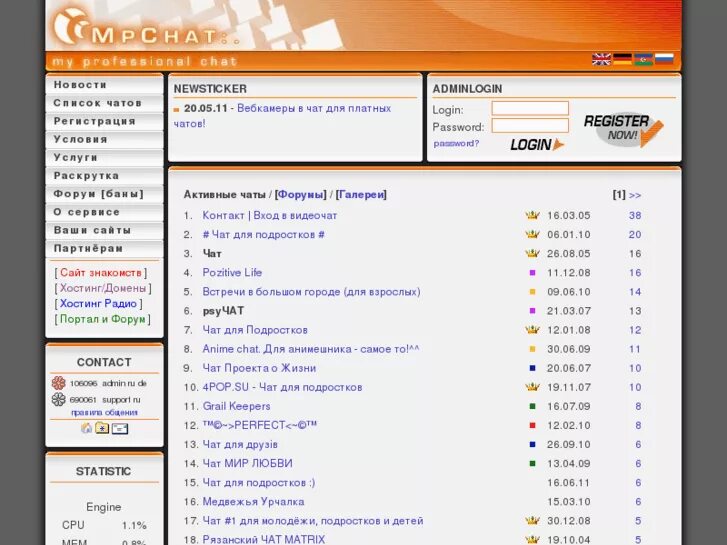
Task: Click crown icon beside 4POP.SU chat
Action: click(532, 387)
